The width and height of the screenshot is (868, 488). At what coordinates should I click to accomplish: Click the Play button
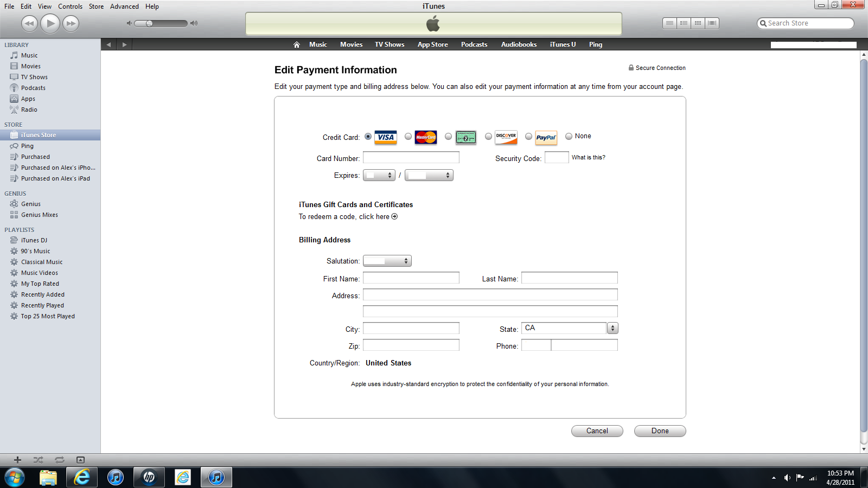[x=50, y=23]
